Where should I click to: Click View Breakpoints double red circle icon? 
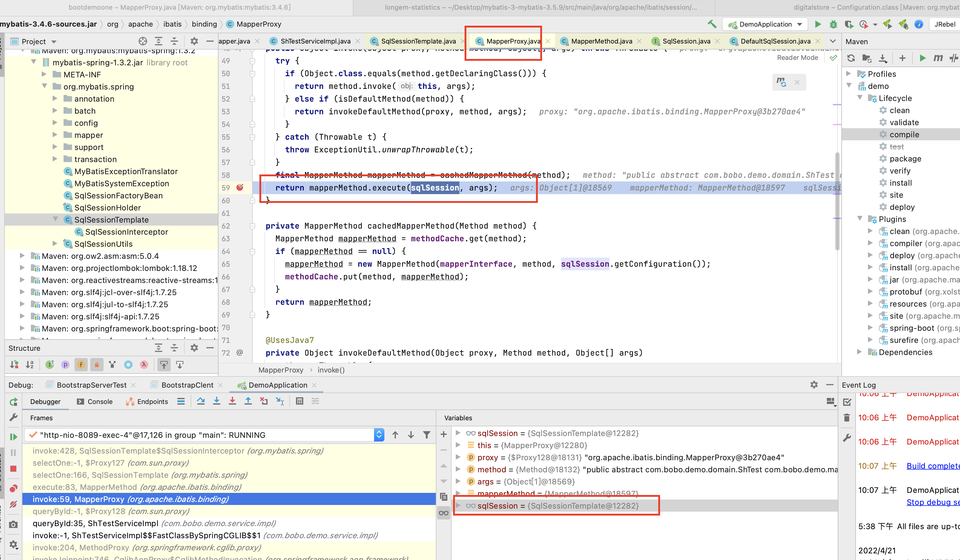pyautogui.click(x=13, y=488)
